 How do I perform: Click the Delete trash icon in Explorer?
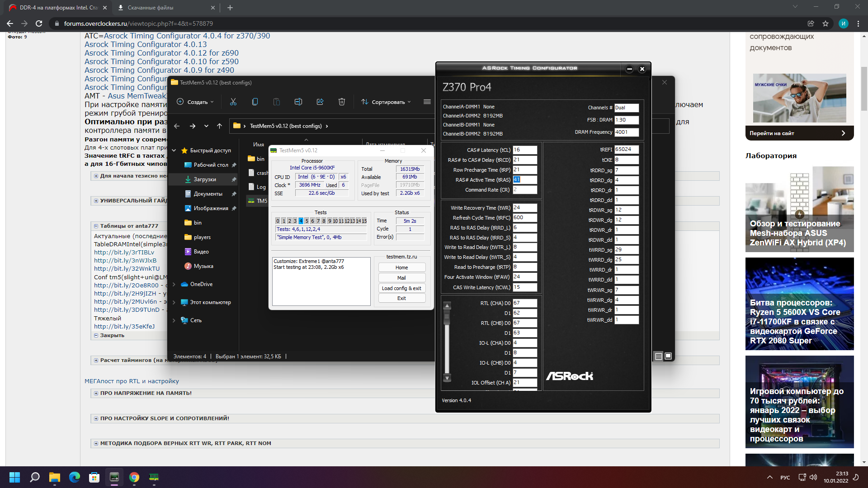[342, 102]
